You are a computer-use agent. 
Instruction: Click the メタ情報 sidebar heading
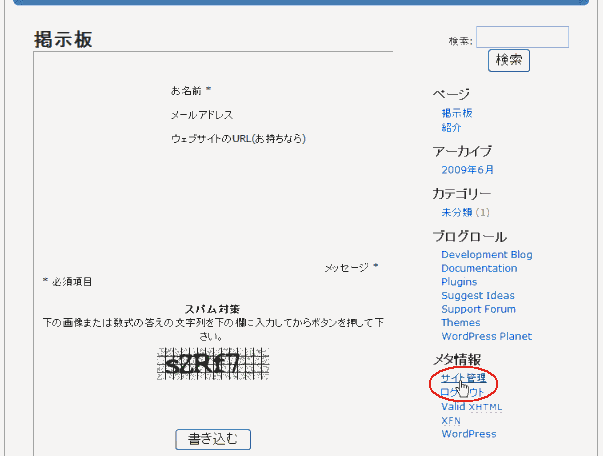coord(457,359)
